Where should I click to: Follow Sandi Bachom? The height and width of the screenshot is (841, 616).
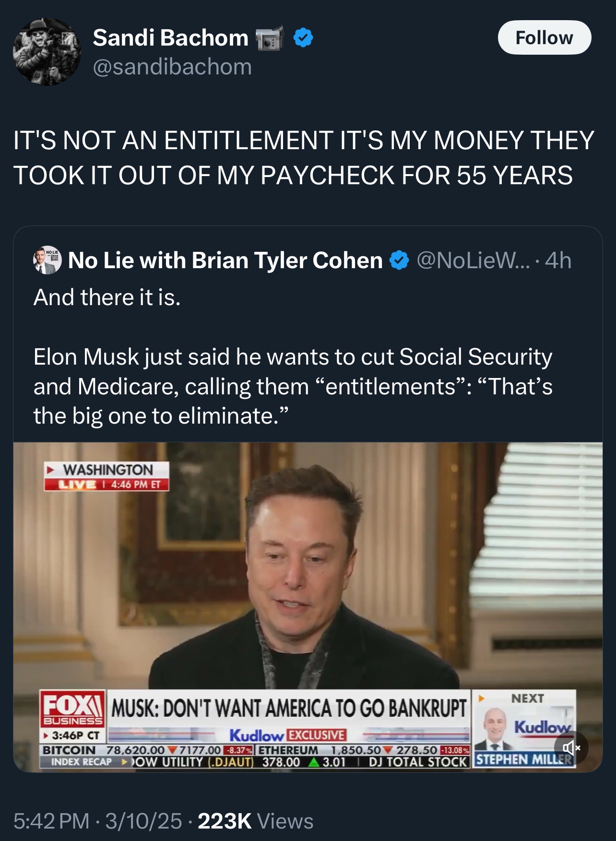[544, 38]
